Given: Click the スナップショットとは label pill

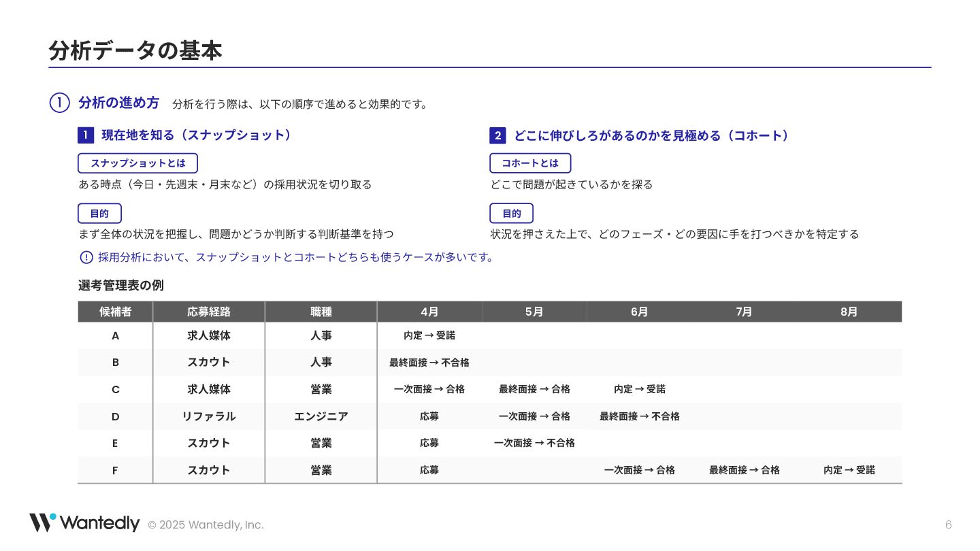Looking at the screenshot, I should point(137,163).
